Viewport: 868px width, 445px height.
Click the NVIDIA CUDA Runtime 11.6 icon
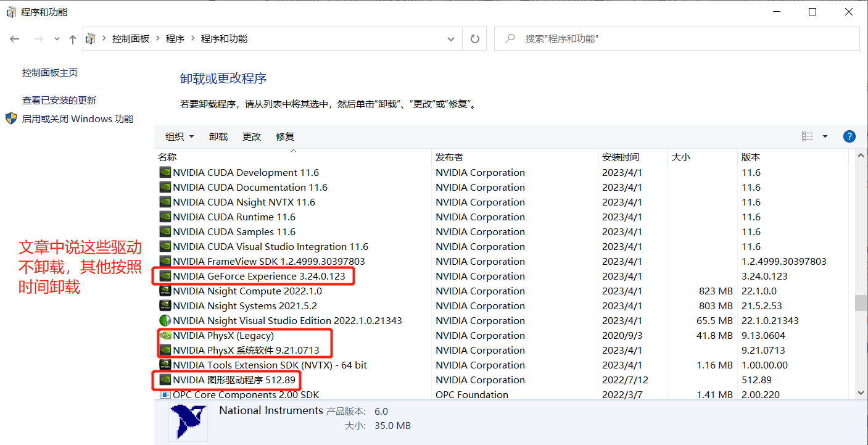tap(165, 217)
